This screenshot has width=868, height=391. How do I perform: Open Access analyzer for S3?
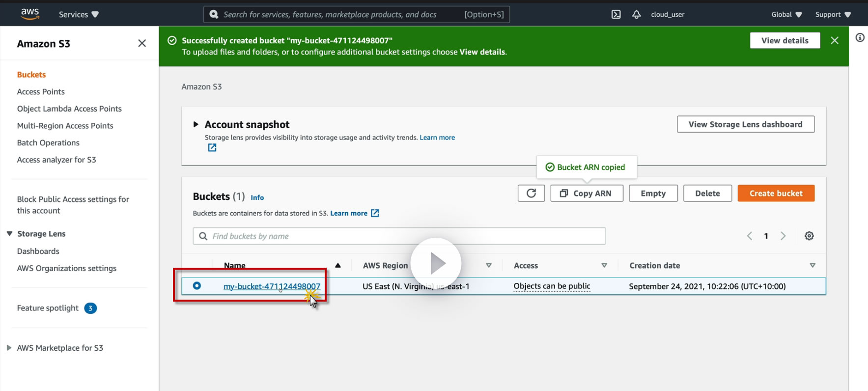click(56, 160)
